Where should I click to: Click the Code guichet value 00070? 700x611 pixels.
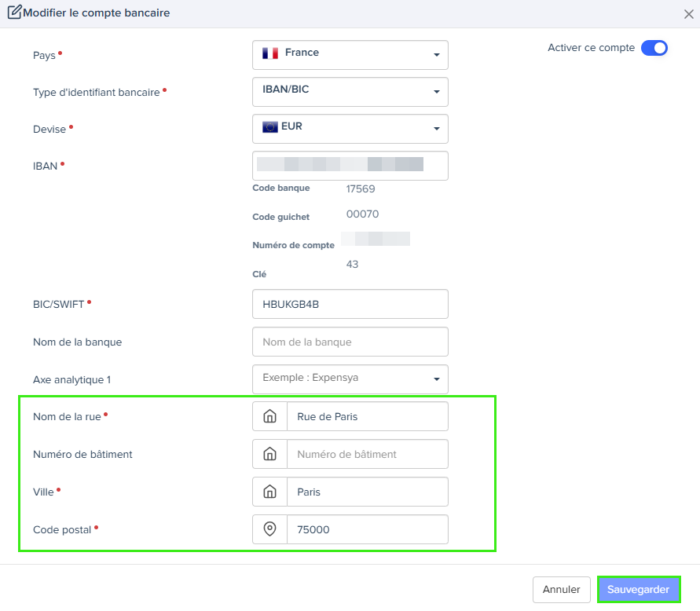click(x=362, y=214)
